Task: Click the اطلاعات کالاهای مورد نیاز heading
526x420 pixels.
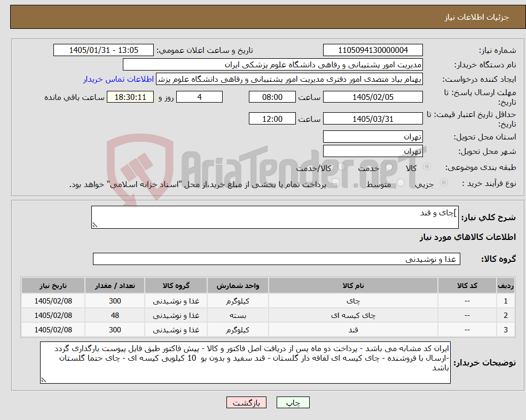Action: [467, 237]
